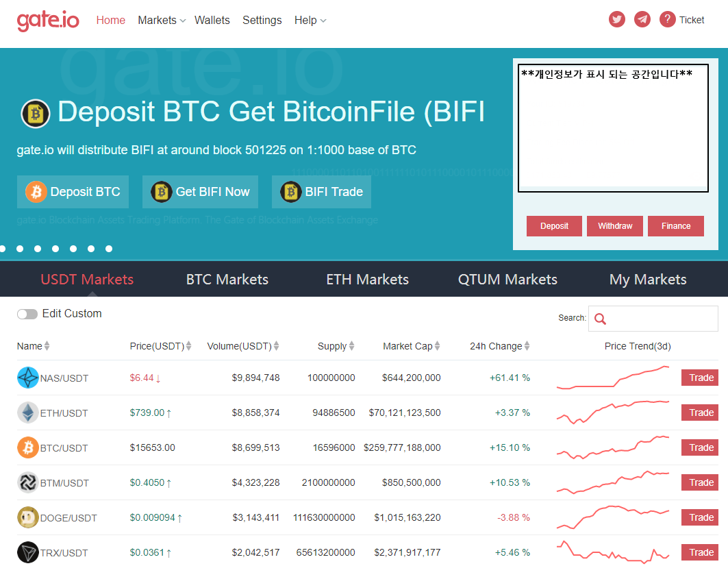This screenshot has width=728, height=566.
Task: Click Trade for ETH/USDT
Action: pyautogui.click(x=700, y=413)
